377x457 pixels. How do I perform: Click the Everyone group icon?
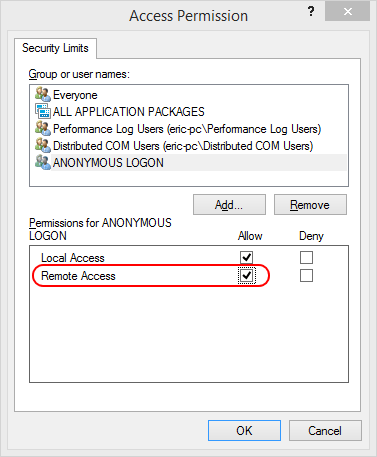pos(43,94)
